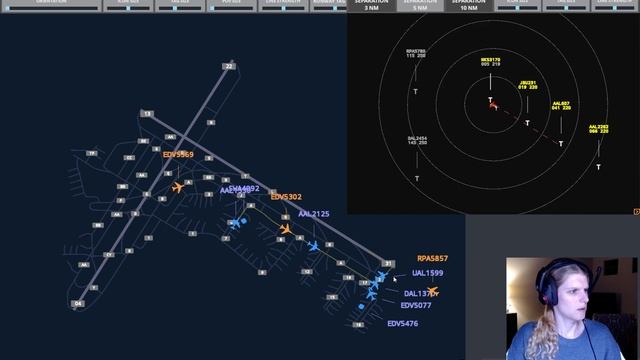Adjust the Orientation slider
The height and width of the screenshot is (360, 640).
[x=51, y=7]
